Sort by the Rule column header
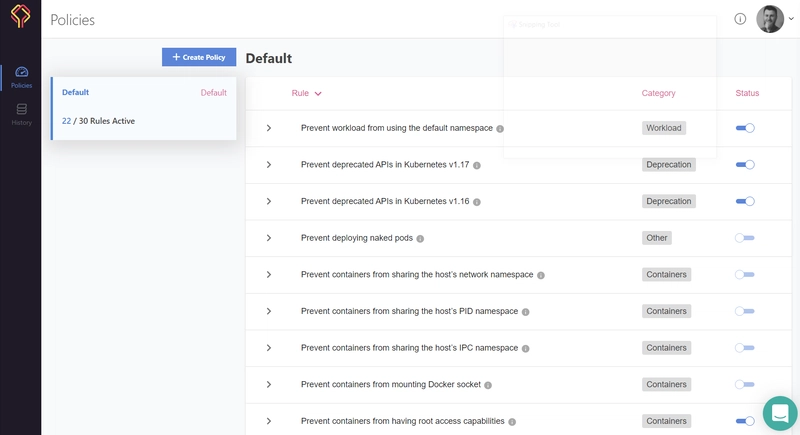Viewport: 800px width, 435px height. [306, 93]
